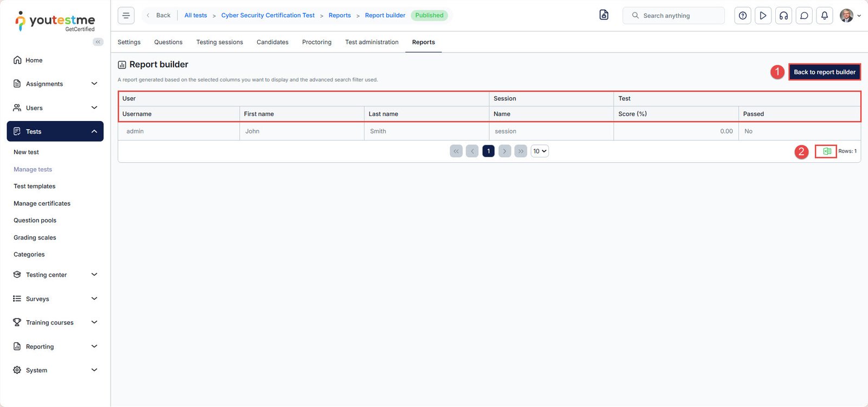The height and width of the screenshot is (407, 868).
Task: Open the headphones support icon
Action: point(783,16)
